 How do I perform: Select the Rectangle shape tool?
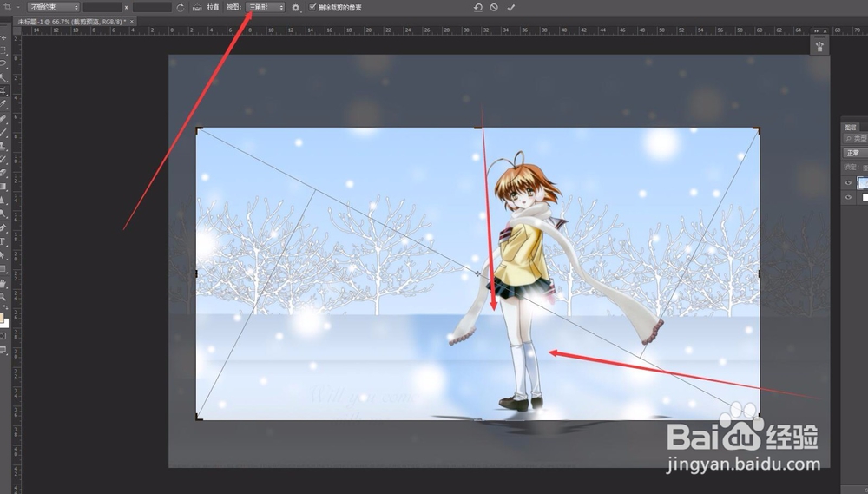click(x=3, y=268)
